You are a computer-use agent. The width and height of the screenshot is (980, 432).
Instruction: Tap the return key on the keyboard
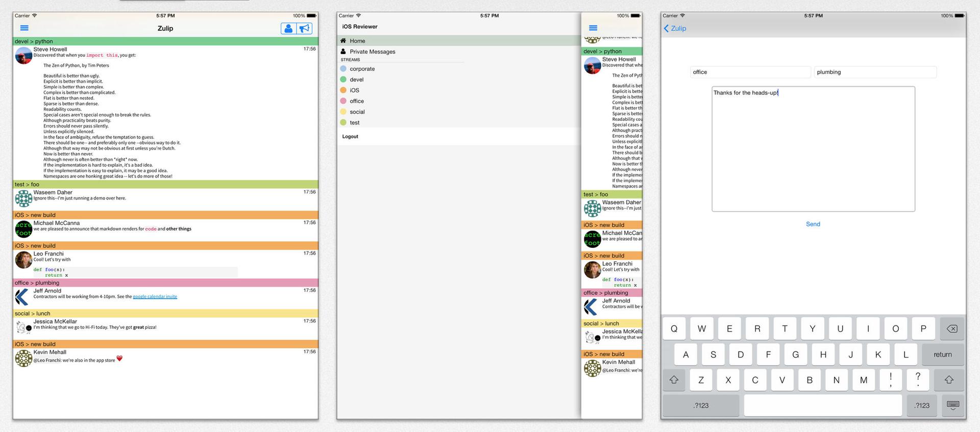click(x=943, y=354)
